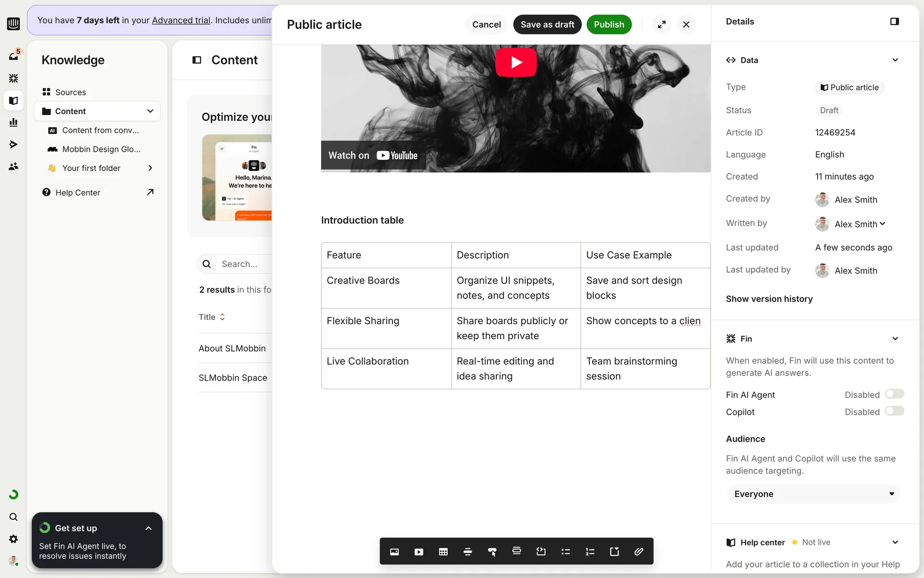Insert a code block from toolbar
Screen dimensions: 924x578
pyautogui.click(x=541, y=552)
